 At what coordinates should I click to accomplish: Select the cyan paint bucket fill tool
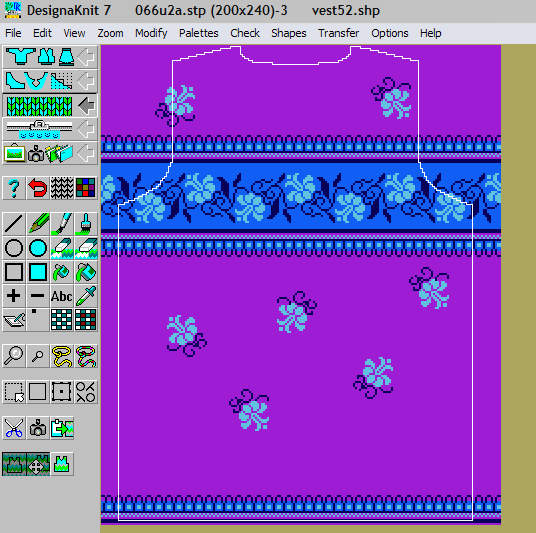pos(85,272)
